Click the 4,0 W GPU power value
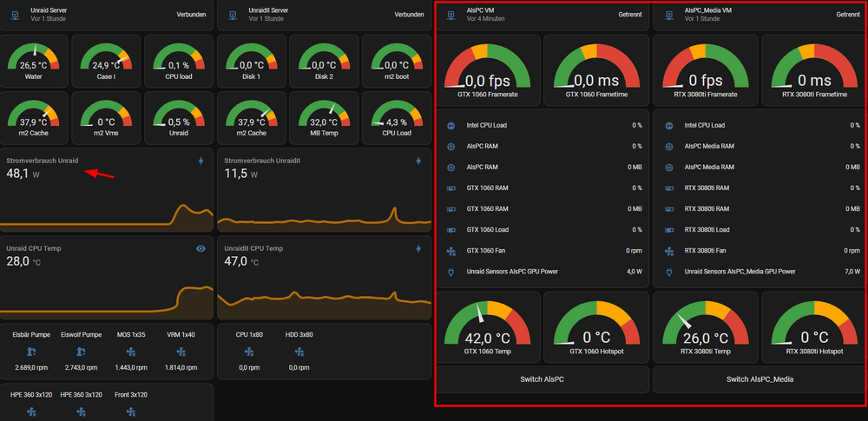 pyautogui.click(x=635, y=272)
